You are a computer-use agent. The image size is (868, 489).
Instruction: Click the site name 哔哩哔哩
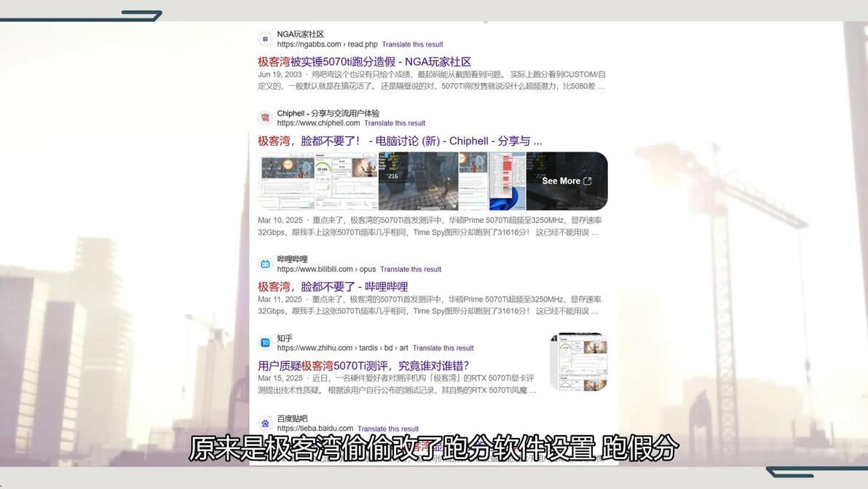point(292,259)
